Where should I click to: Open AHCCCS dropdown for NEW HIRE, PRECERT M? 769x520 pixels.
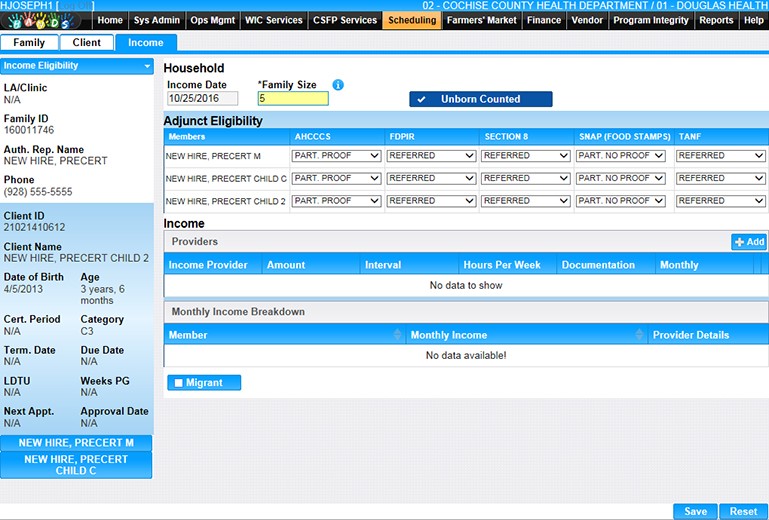point(336,156)
